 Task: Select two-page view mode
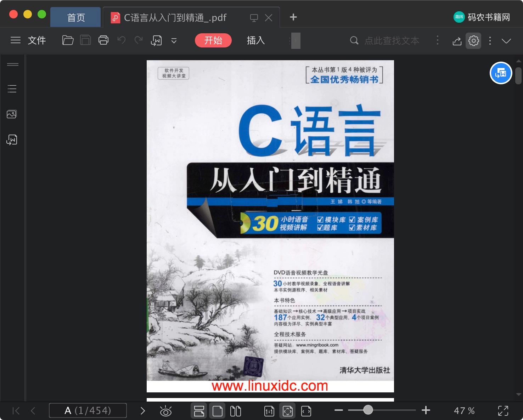coord(236,411)
